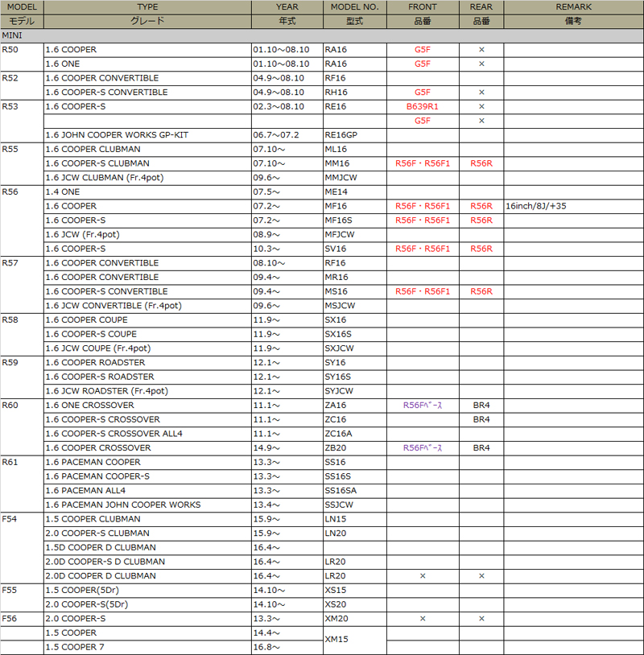The image size is (644, 655).
Task: Click the MM16 model number cell
Action: click(x=355, y=163)
